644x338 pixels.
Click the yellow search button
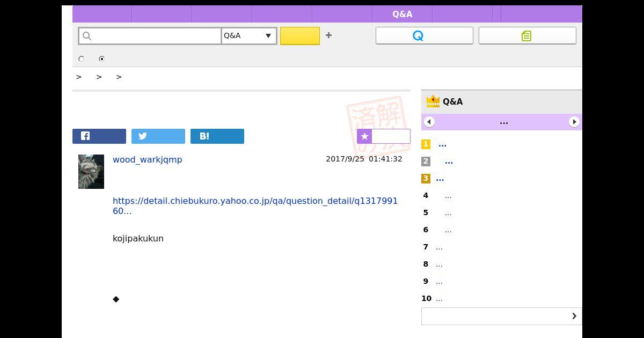coord(300,36)
